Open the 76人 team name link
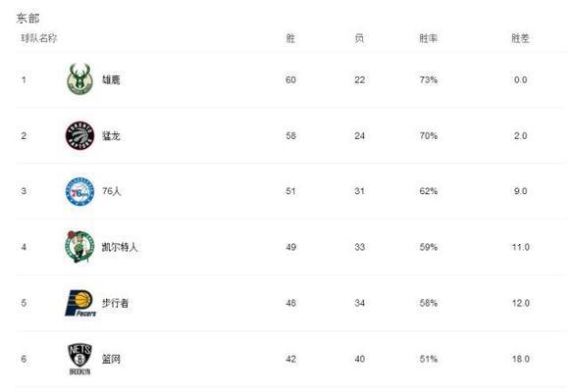Viewport: 571px width, 392px height. coord(111,191)
